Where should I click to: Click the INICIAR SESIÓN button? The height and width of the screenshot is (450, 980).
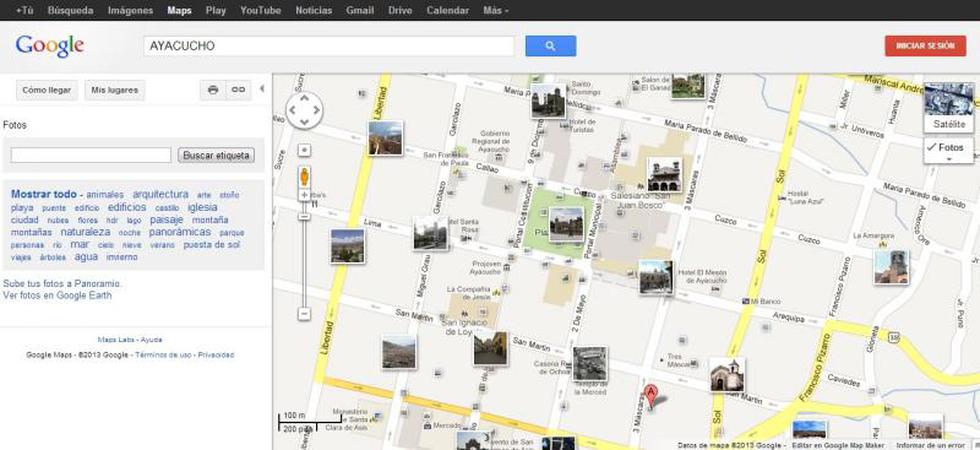(925, 46)
